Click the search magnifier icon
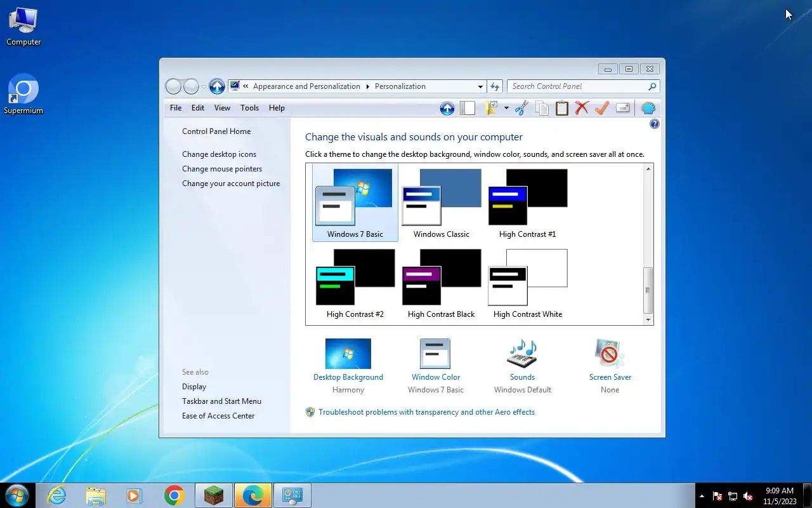The image size is (812, 508). pyautogui.click(x=652, y=86)
